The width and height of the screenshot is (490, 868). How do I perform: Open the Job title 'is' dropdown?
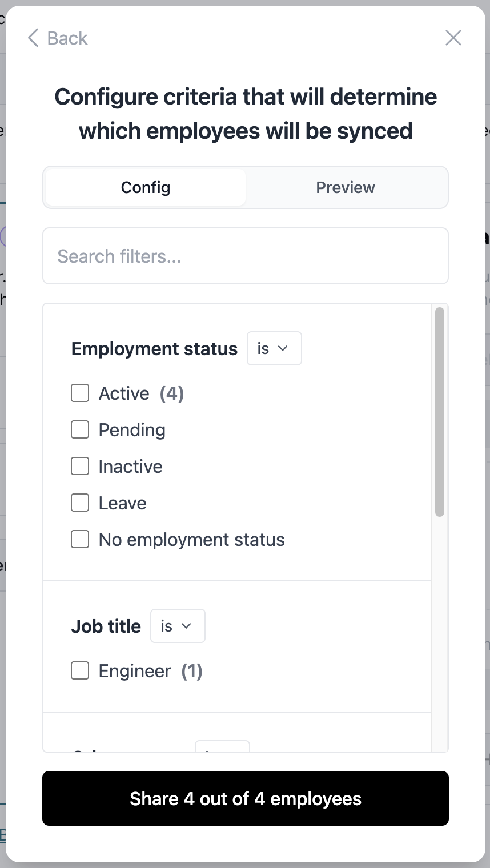click(177, 626)
